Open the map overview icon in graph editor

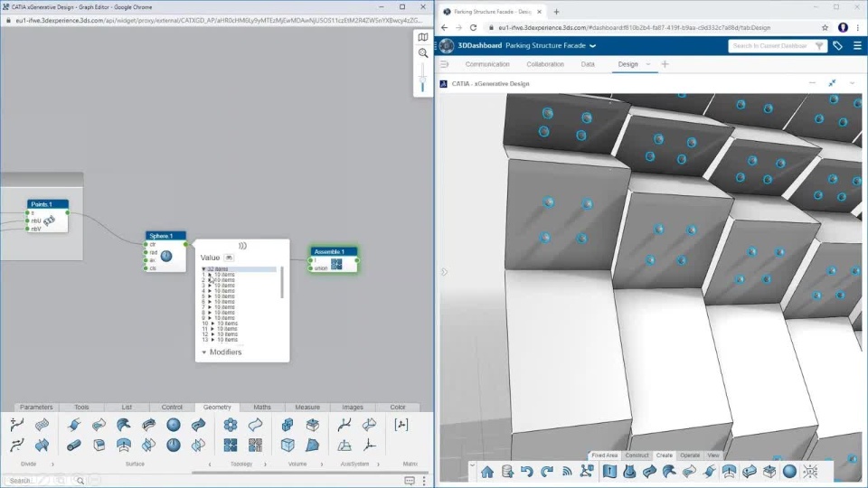click(423, 37)
